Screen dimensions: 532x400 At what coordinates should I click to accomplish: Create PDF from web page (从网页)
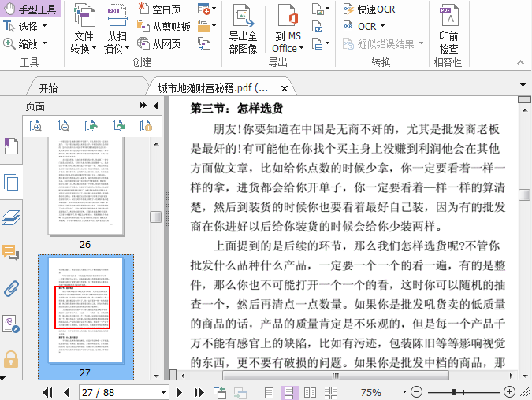click(x=159, y=44)
